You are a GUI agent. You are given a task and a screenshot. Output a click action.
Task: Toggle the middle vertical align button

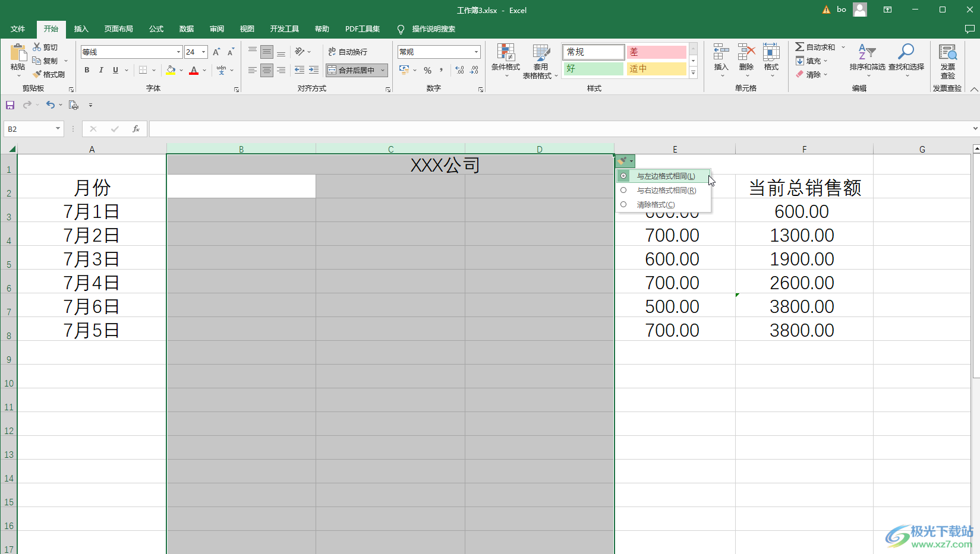click(x=267, y=52)
